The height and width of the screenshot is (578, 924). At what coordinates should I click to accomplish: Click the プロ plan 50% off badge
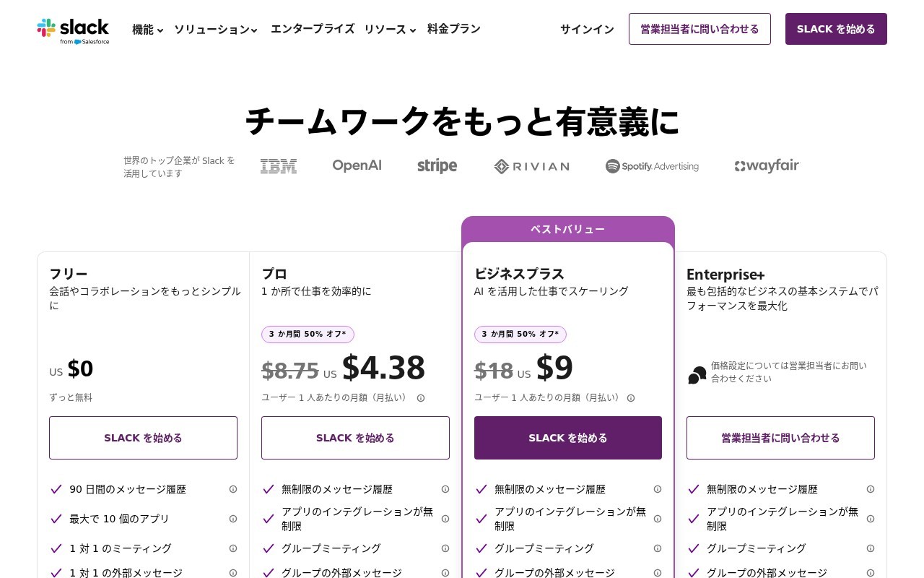pos(308,335)
